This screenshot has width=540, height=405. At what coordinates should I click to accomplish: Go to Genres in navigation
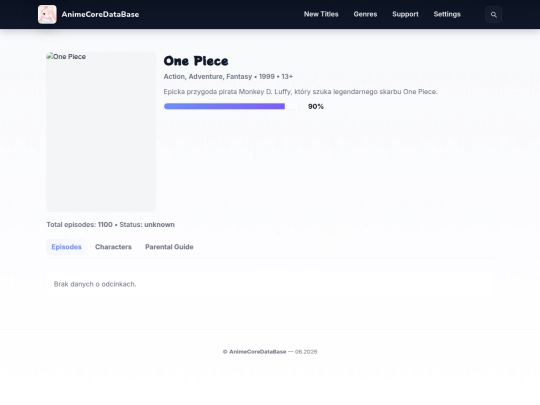[x=365, y=14]
